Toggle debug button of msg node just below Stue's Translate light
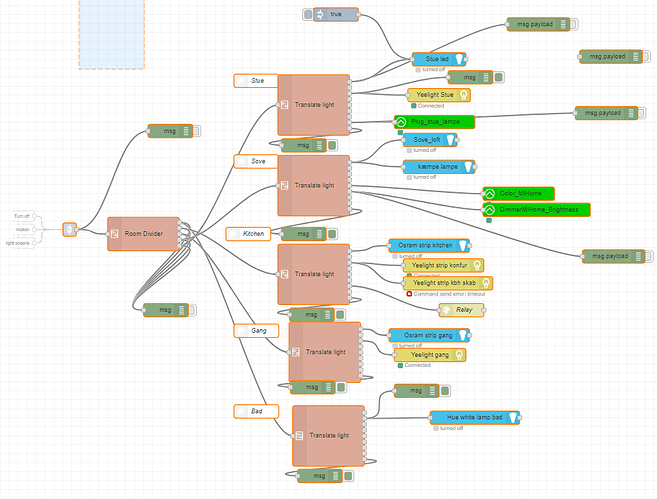The width and height of the screenshot is (657, 499). coord(332,145)
